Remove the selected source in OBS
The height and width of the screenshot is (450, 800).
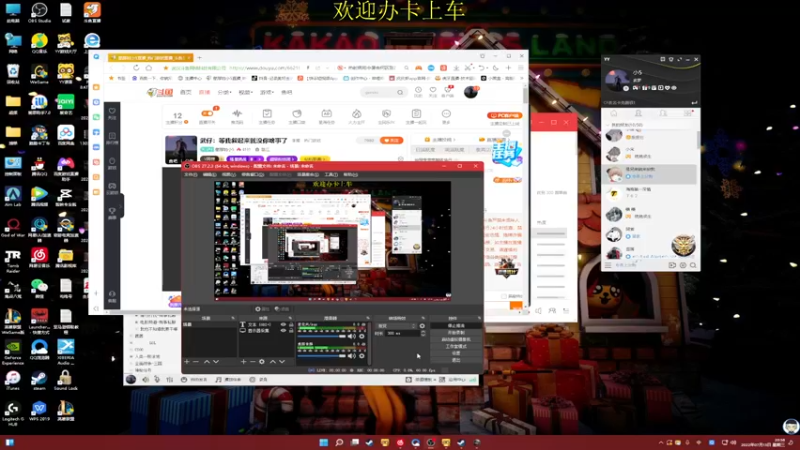pyautogui.click(x=253, y=362)
